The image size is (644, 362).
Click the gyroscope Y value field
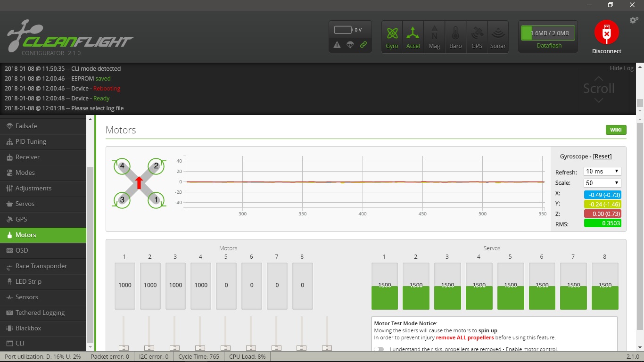pyautogui.click(x=603, y=204)
